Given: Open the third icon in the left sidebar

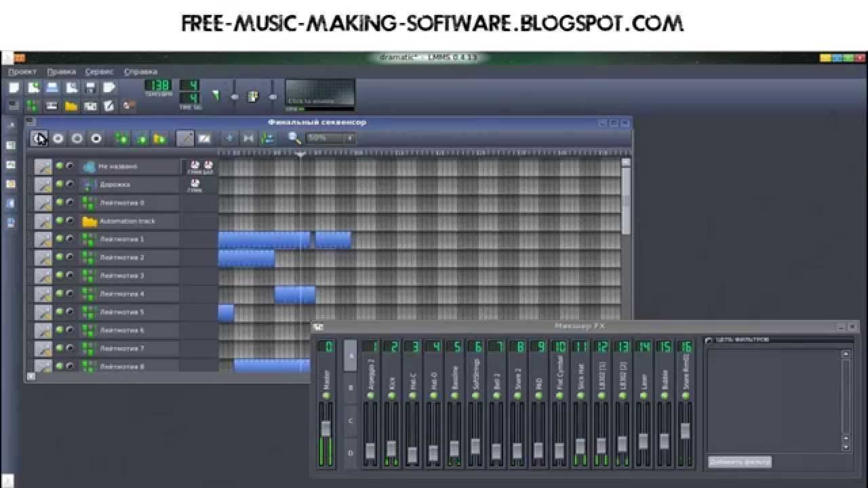Looking at the screenshot, I should tap(11, 164).
